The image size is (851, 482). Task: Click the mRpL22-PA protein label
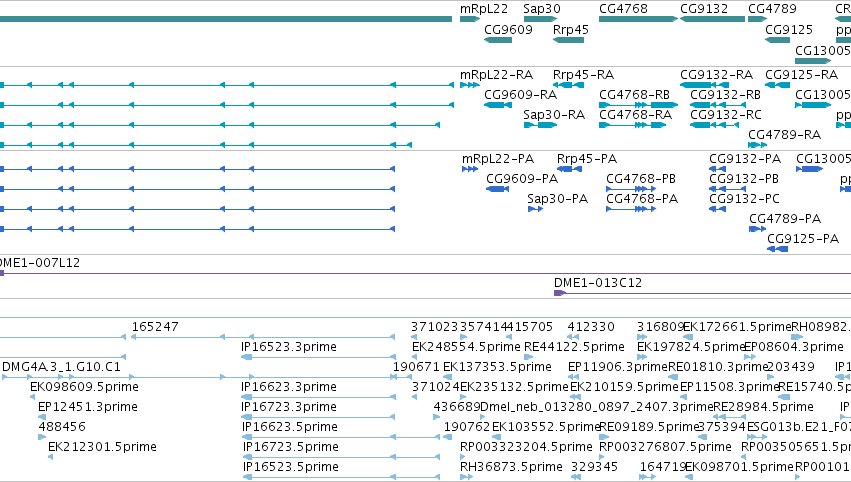[498, 159]
